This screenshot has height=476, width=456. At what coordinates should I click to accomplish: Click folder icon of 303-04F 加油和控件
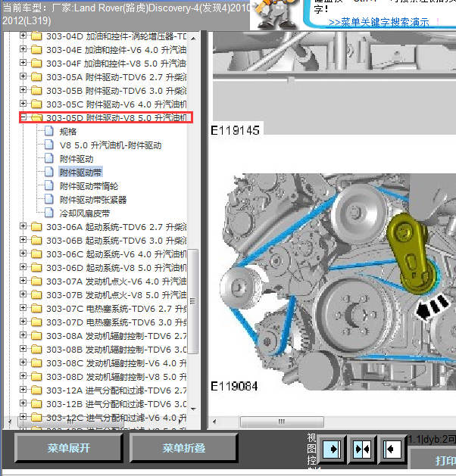(x=36, y=63)
